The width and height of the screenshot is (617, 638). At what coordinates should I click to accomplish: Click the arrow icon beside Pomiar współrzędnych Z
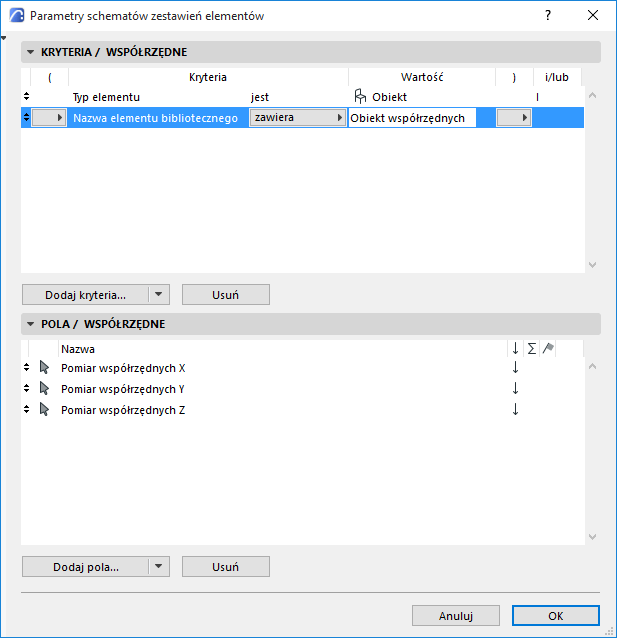43,410
